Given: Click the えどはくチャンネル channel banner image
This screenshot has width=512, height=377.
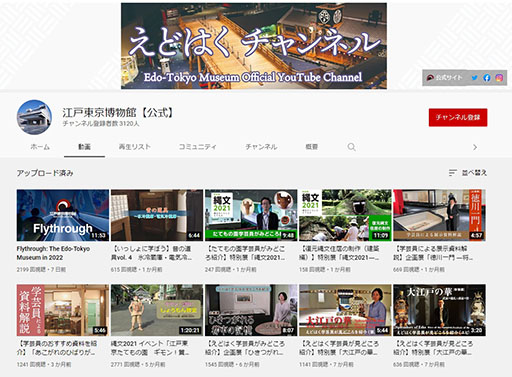Looking at the screenshot, I should tap(254, 46).
